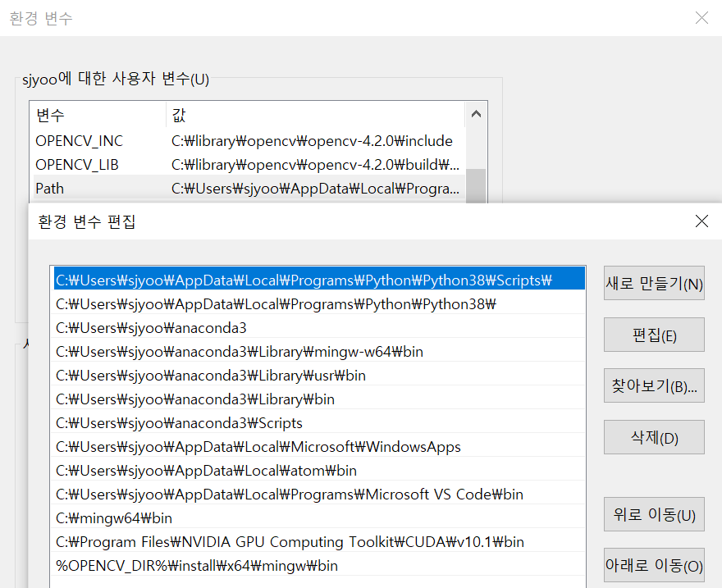Viewport: 722px width, 588px height.
Task: Click the 삭제(D) delete button
Action: tap(654, 437)
